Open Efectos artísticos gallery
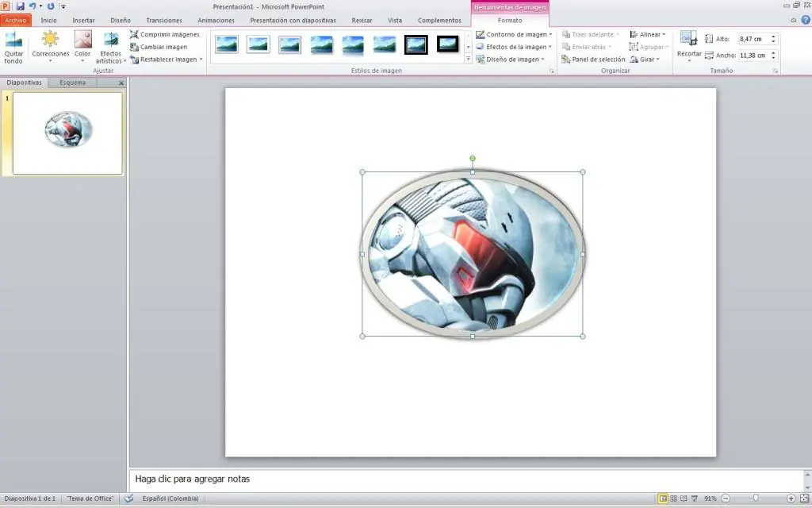The height and width of the screenshot is (508, 812). point(111,47)
